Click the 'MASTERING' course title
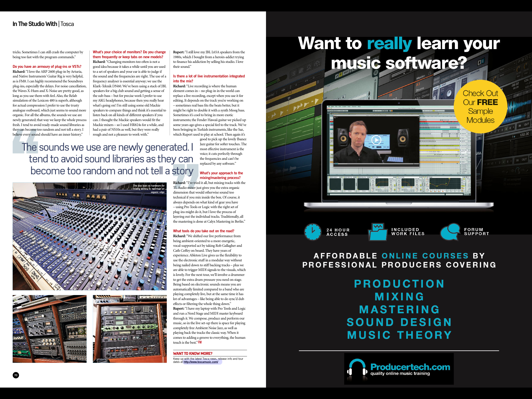532x399 pixels. (x=399, y=309)
